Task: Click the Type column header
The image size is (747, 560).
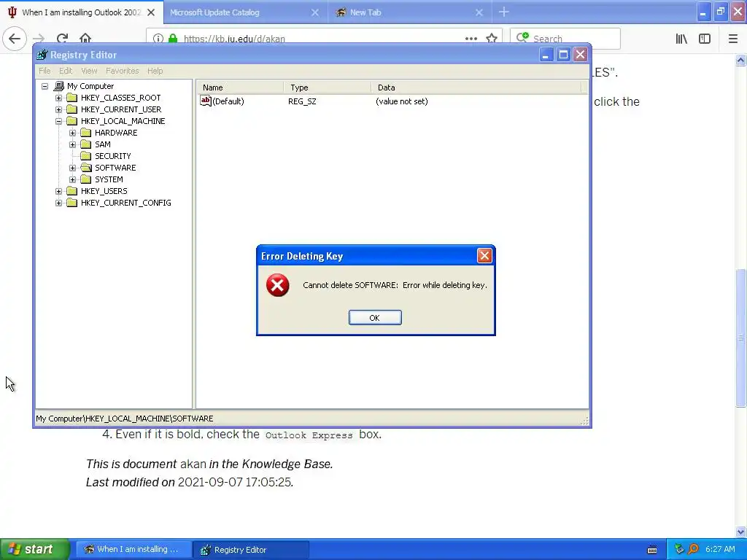Action: click(328, 87)
